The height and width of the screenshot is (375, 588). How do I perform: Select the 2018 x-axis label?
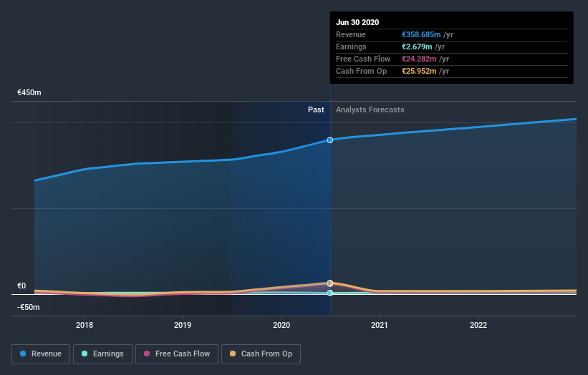click(85, 325)
